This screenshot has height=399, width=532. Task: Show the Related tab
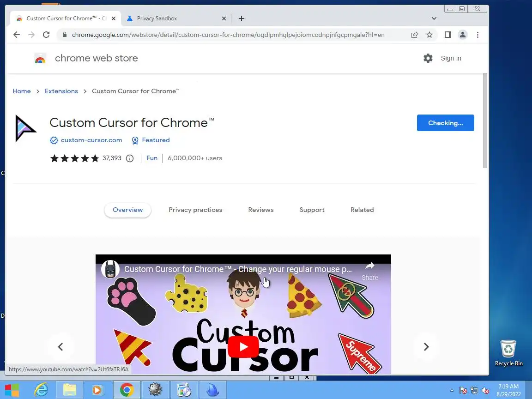pyautogui.click(x=362, y=210)
